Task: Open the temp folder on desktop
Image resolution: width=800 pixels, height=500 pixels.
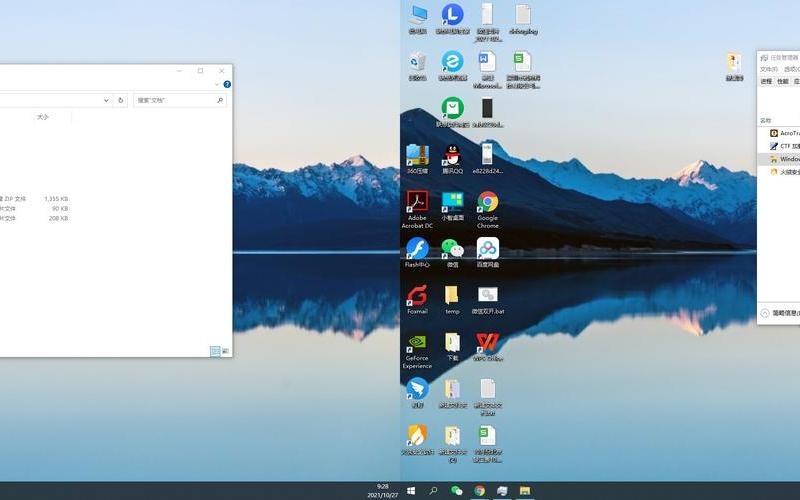Action: (453, 299)
